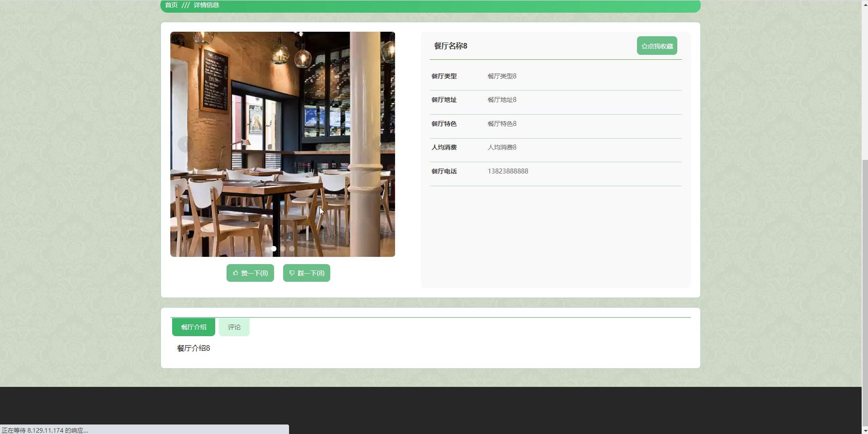Add restaurant to favorites with 点我收藏
The width and height of the screenshot is (868, 434).
(657, 46)
